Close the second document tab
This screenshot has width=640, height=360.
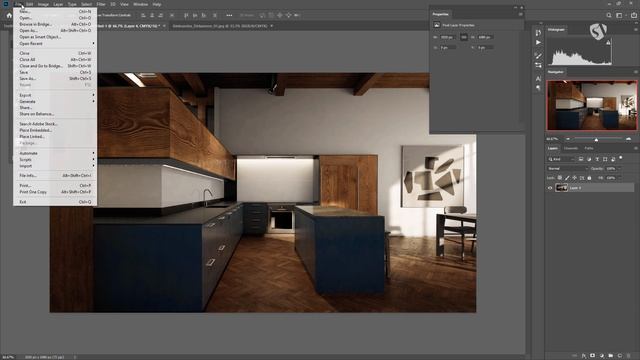(271, 26)
